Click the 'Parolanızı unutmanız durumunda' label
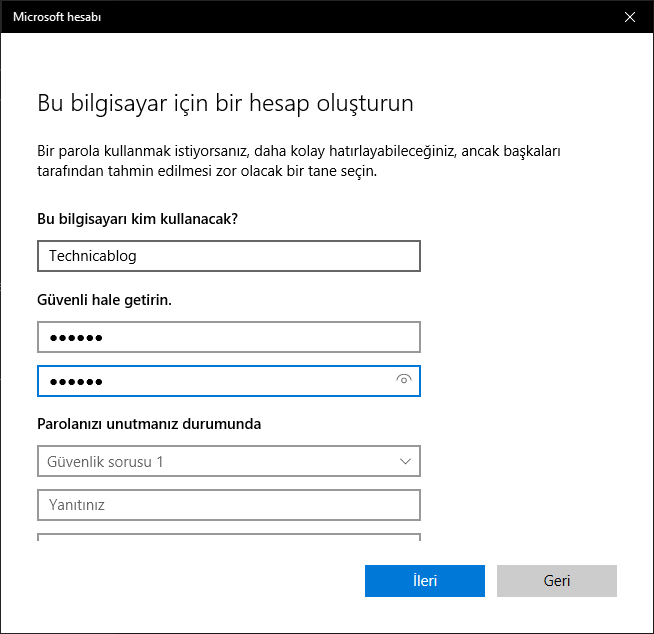This screenshot has width=654, height=634. (149, 424)
